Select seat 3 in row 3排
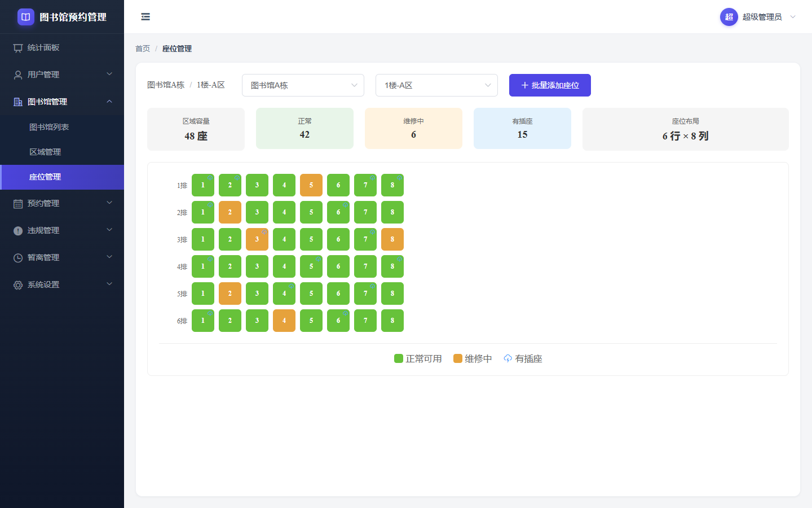This screenshot has width=812, height=508. point(257,239)
